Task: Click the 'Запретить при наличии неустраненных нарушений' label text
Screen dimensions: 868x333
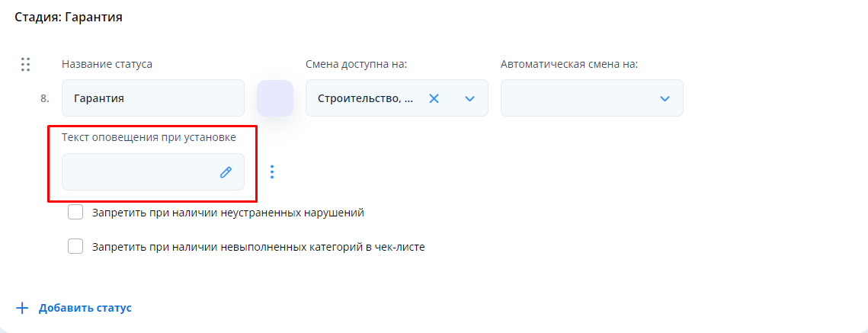Action: pos(228,213)
